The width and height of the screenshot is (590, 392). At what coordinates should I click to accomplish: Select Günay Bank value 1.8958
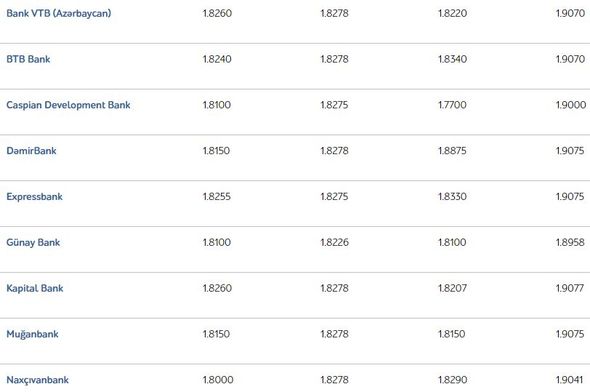570,242
